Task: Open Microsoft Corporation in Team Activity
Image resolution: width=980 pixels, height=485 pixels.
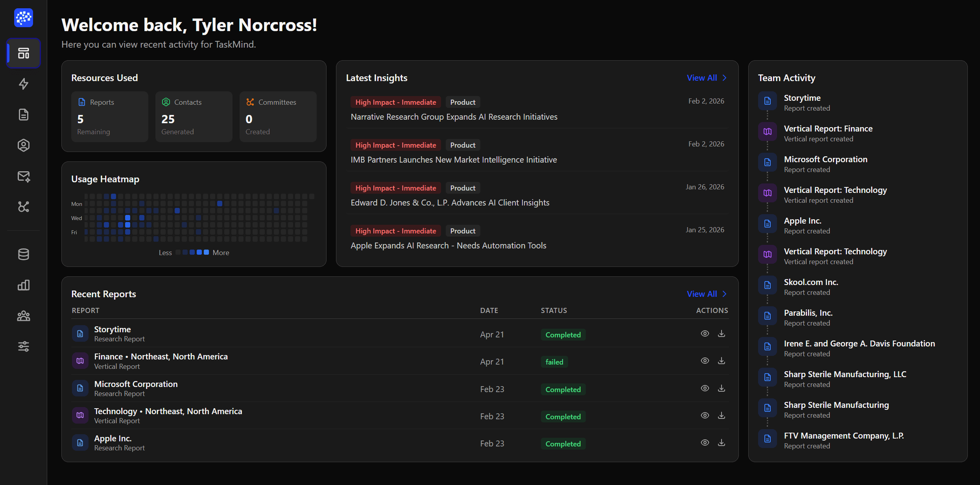Action: pos(825,159)
